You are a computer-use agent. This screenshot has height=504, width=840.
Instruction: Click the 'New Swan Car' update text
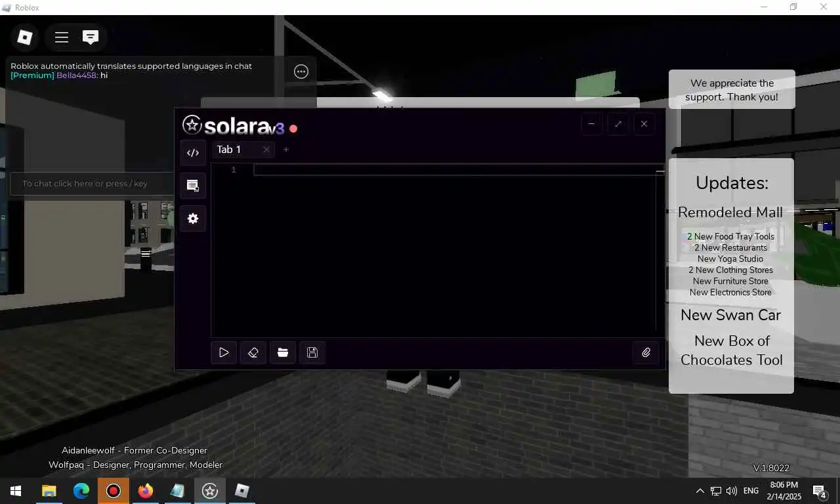[x=730, y=315]
